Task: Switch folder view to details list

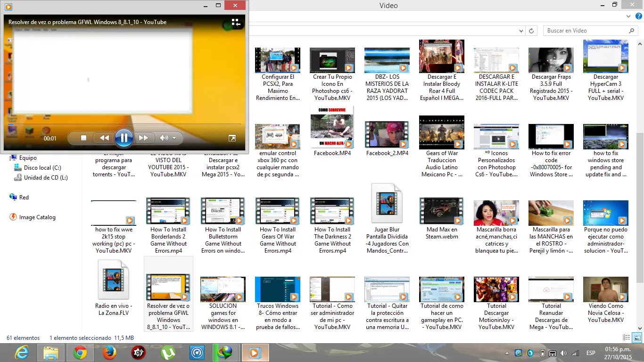Action: 627,337
